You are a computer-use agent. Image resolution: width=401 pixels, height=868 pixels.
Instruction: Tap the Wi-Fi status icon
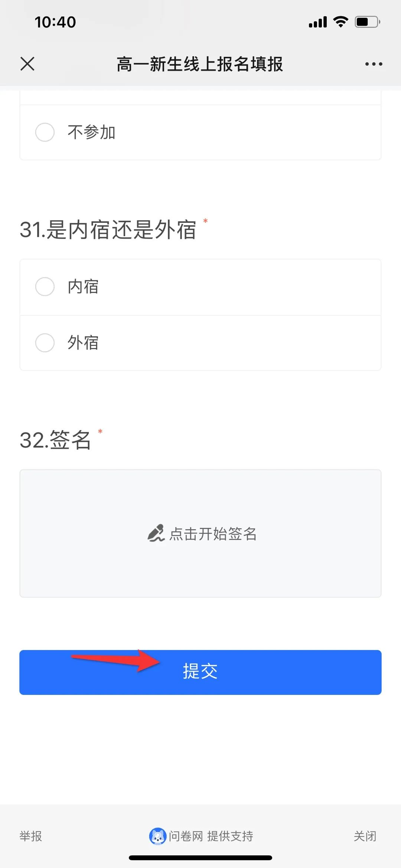(x=340, y=22)
